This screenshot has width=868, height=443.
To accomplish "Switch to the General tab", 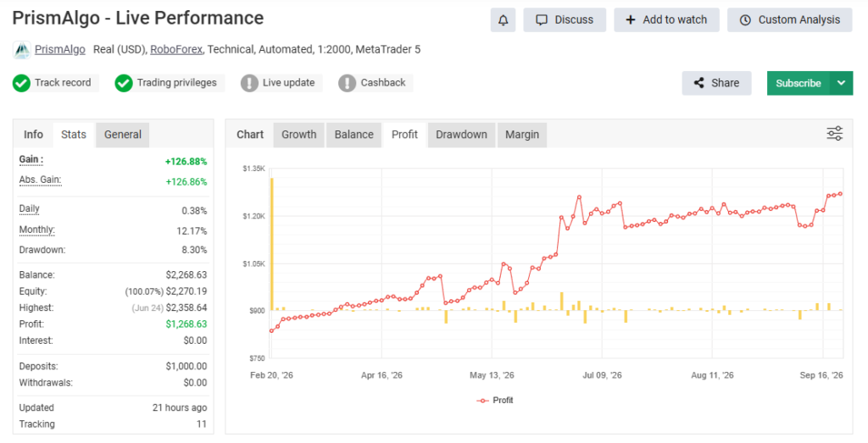I will (x=123, y=135).
